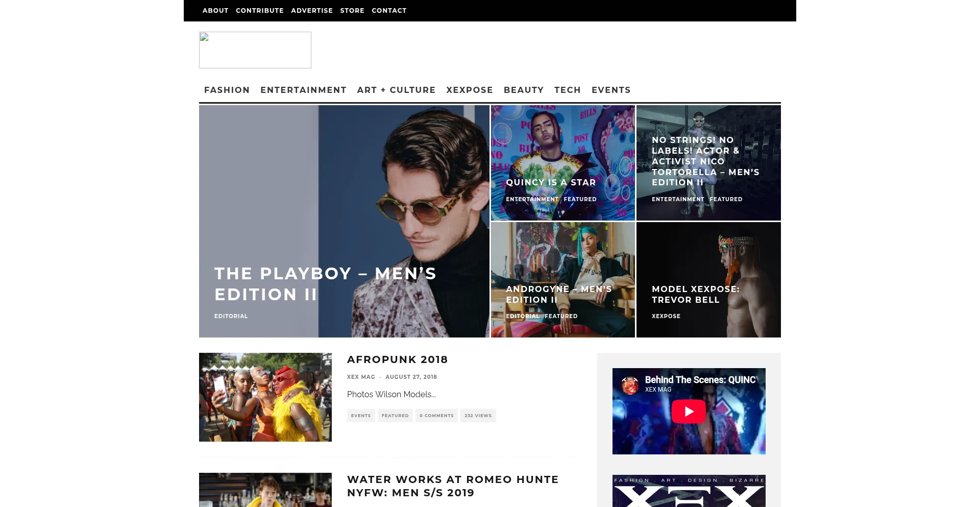Open the About page

215,11
